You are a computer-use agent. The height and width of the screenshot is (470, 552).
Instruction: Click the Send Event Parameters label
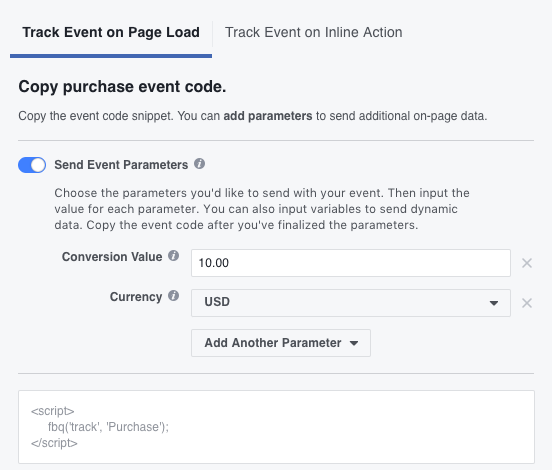click(x=121, y=165)
